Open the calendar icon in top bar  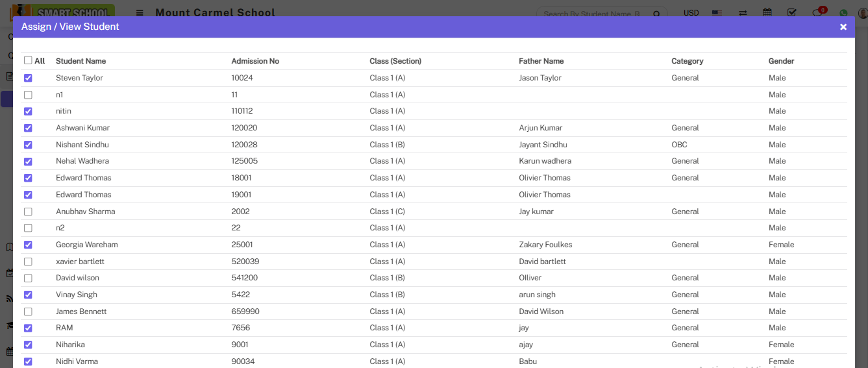[x=767, y=13]
